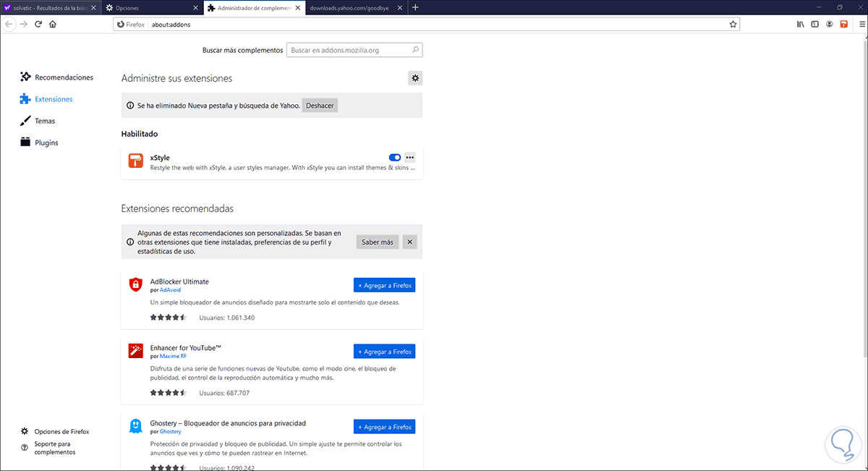868x471 pixels.
Task: Click the AdBlocker Ultimate shield icon
Action: pos(135,284)
